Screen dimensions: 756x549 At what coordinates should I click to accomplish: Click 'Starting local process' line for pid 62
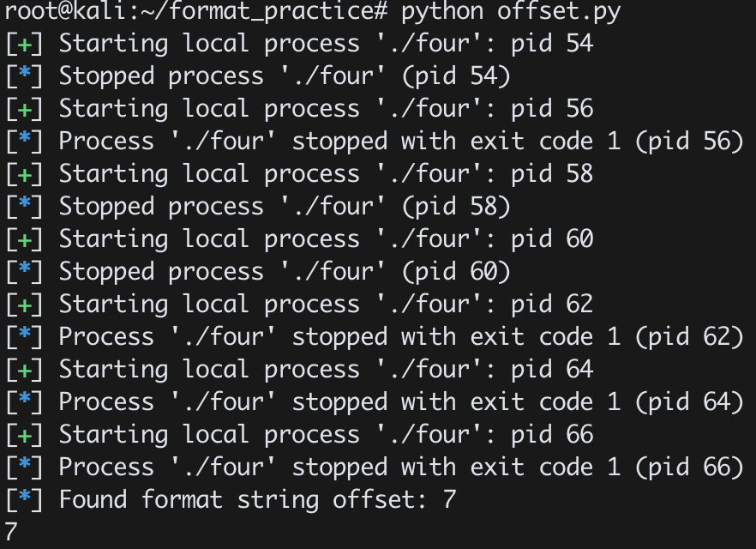point(299,305)
